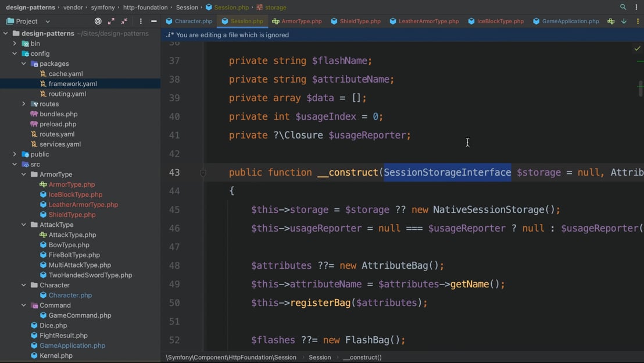Open Project panel options menu

[x=141, y=21]
